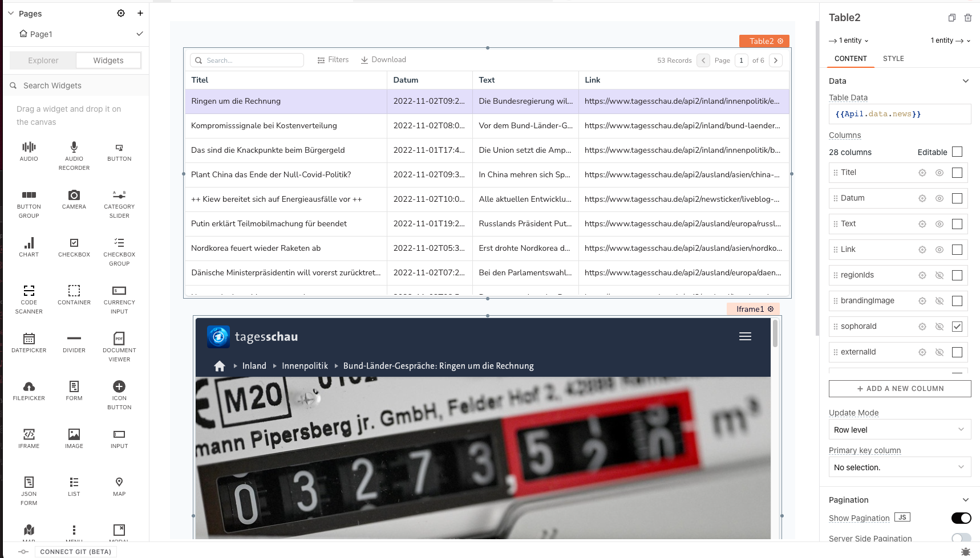
Task: Open table Filters
Action: [333, 60]
